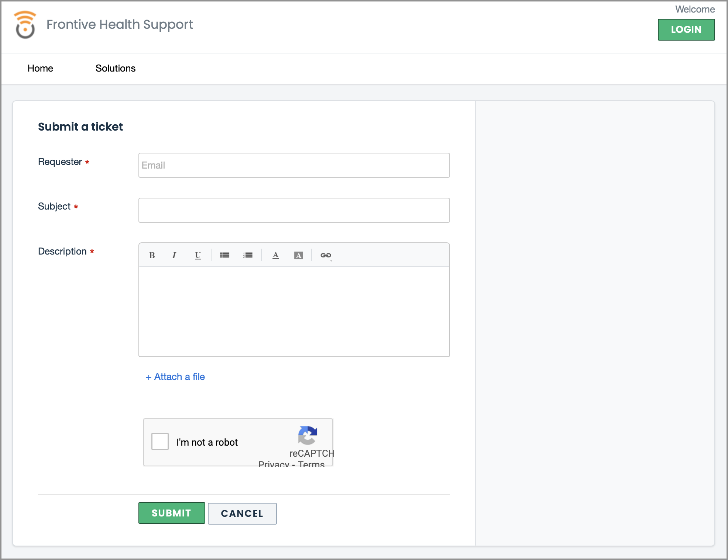Open the text background color picker
This screenshot has height=560, width=728.
(x=298, y=255)
